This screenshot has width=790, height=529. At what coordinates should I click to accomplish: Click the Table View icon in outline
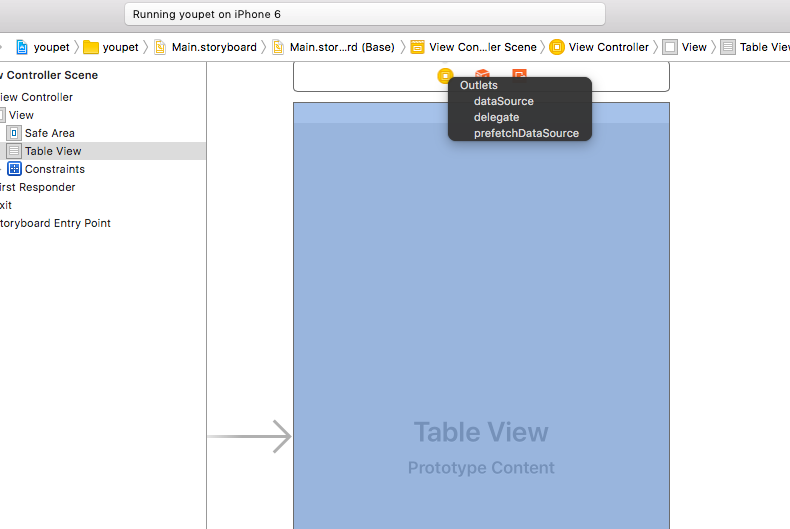(14, 151)
